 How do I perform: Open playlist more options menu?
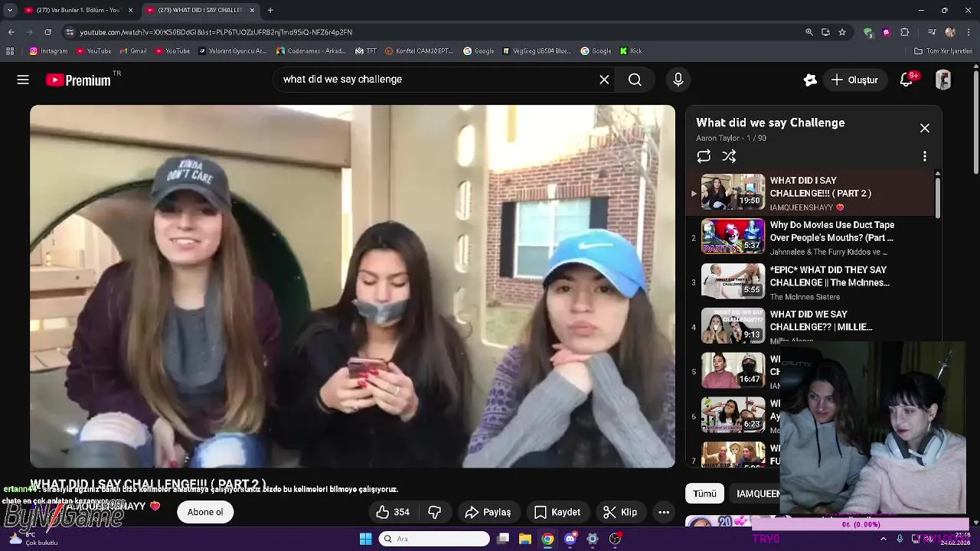[925, 156]
